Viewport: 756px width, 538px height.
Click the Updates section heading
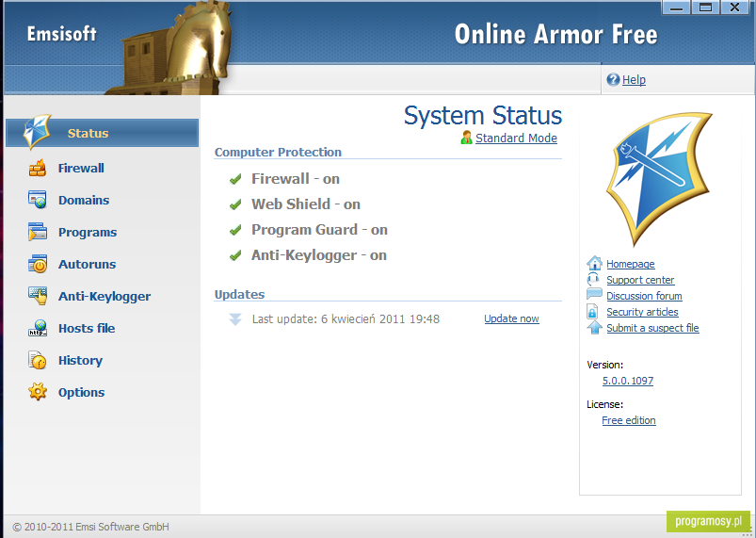pos(240,294)
